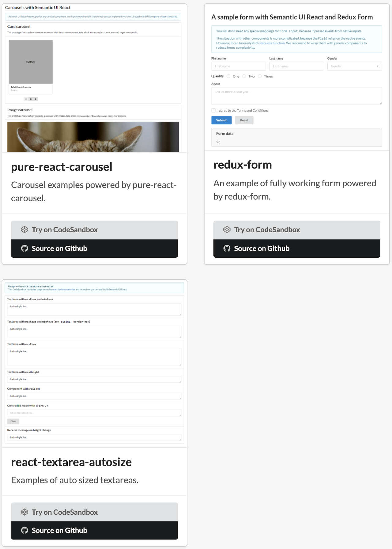Image resolution: width=392 pixels, height=549 pixels.
Task: Click CodeSandbox icon in pure-react-carousel card
Action: (x=24, y=230)
